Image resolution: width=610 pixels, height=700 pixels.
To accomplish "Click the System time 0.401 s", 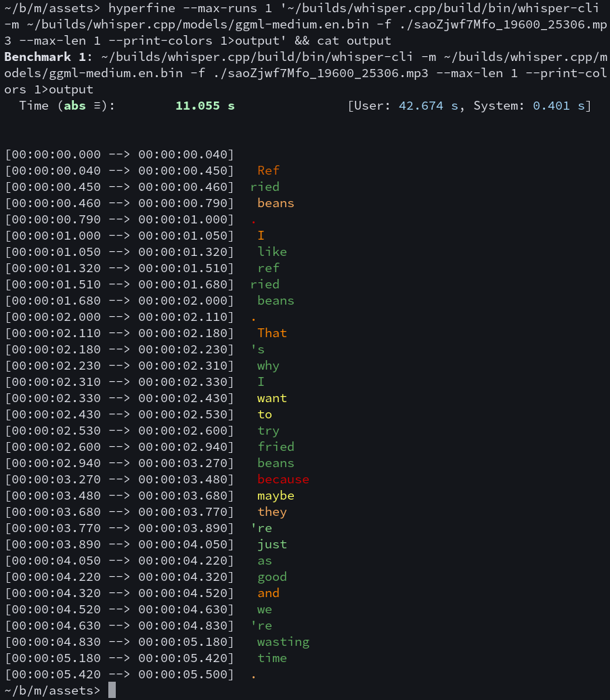I will coord(559,106).
